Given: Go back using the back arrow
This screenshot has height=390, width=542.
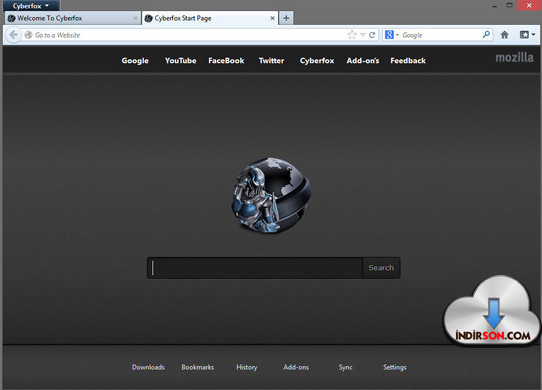Looking at the screenshot, I should 14,35.
